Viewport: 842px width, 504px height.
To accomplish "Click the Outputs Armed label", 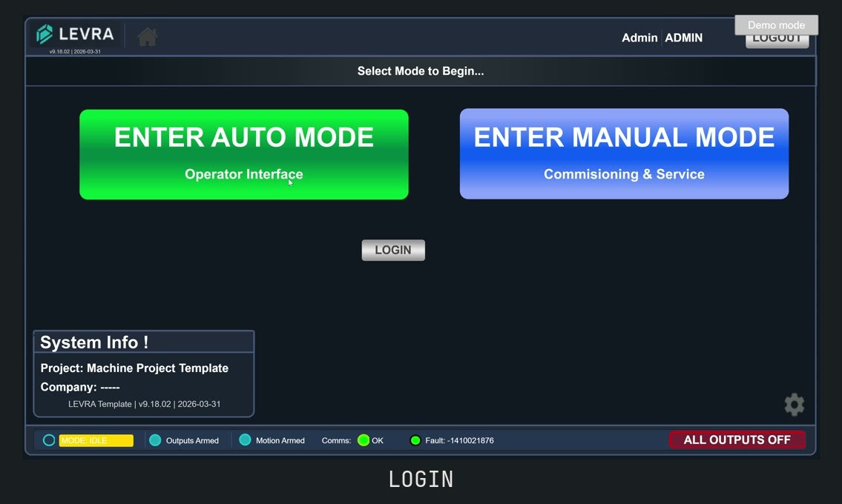I will click(x=192, y=441).
